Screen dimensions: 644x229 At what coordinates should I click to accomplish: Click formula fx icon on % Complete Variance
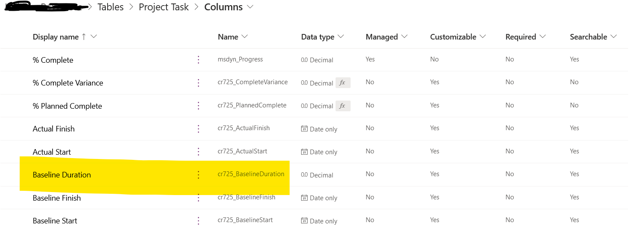pos(342,83)
